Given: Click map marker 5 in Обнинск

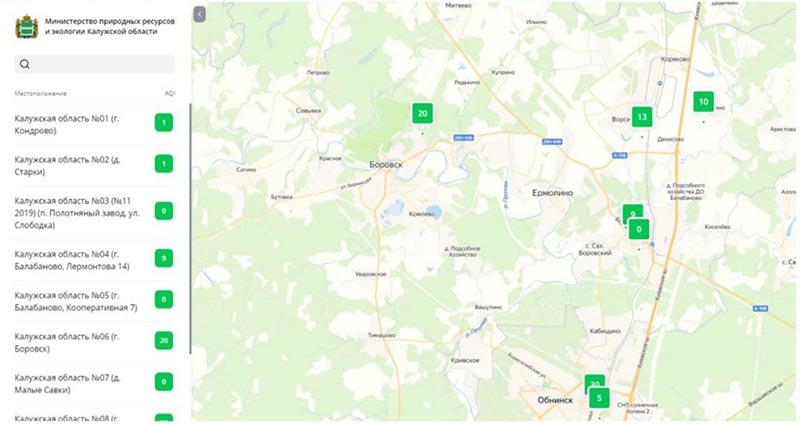Looking at the screenshot, I should point(599,398).
